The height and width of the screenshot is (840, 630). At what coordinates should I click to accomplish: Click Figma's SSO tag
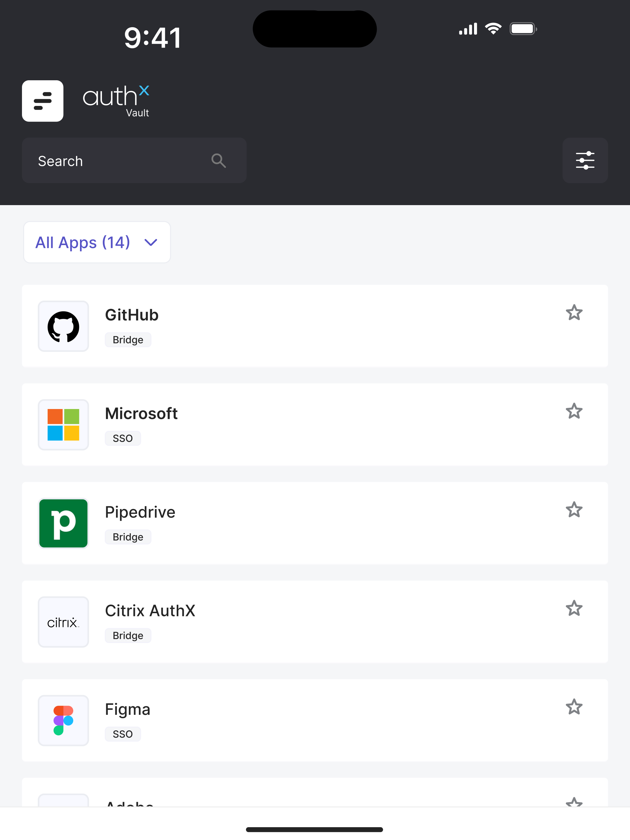123,734
